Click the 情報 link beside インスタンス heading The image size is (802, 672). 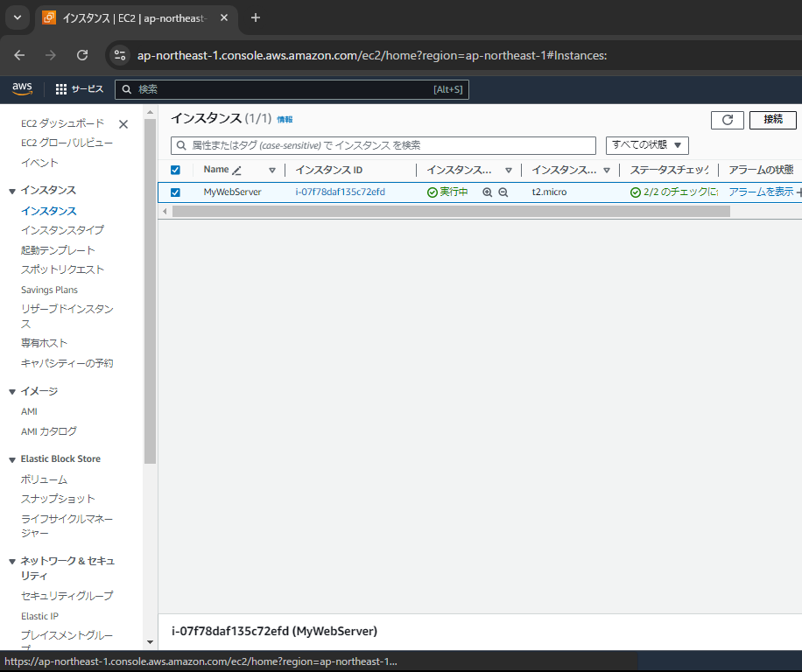coord(285,120)
